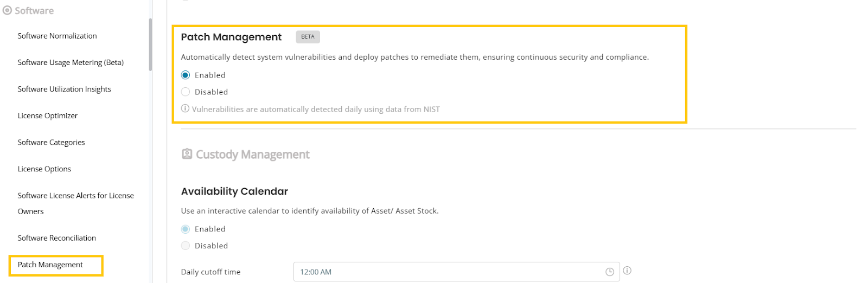Click the Custody Management badge icon

tap(187, 154)
